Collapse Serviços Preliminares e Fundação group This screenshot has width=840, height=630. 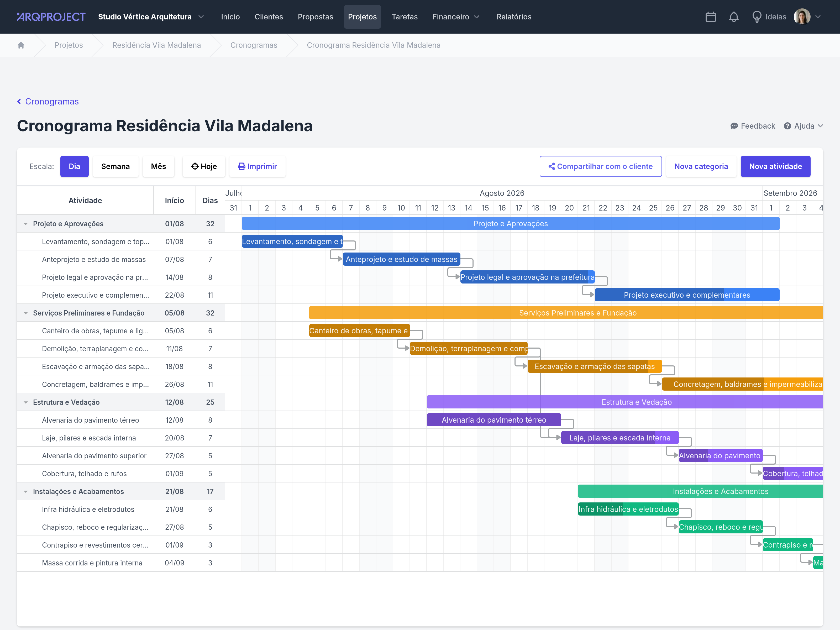coord(26,313)
